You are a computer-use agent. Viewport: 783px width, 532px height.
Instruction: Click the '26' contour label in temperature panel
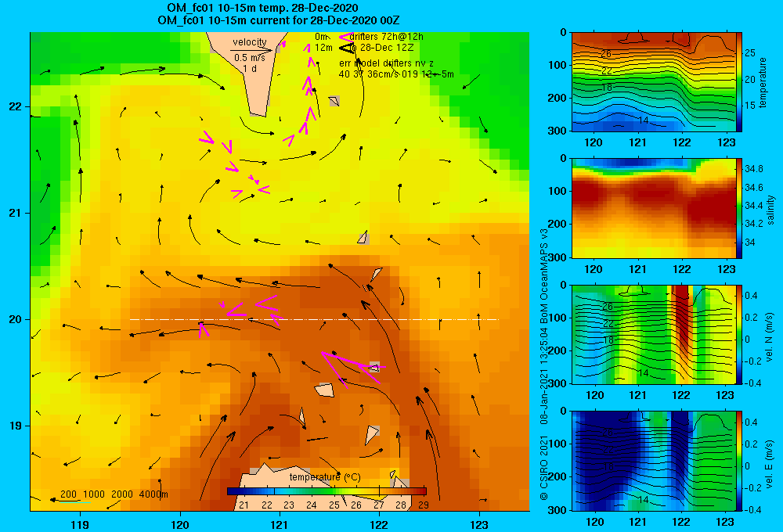[x=606, y=53]
